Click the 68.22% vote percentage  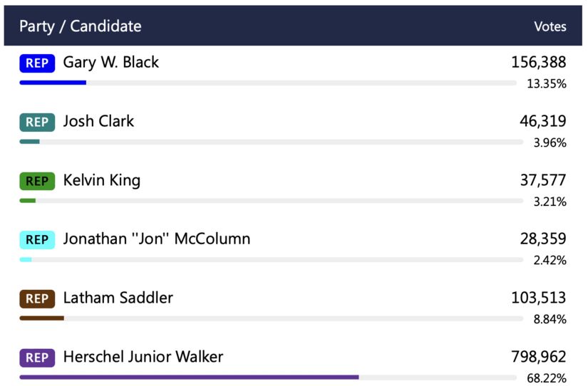547,378
